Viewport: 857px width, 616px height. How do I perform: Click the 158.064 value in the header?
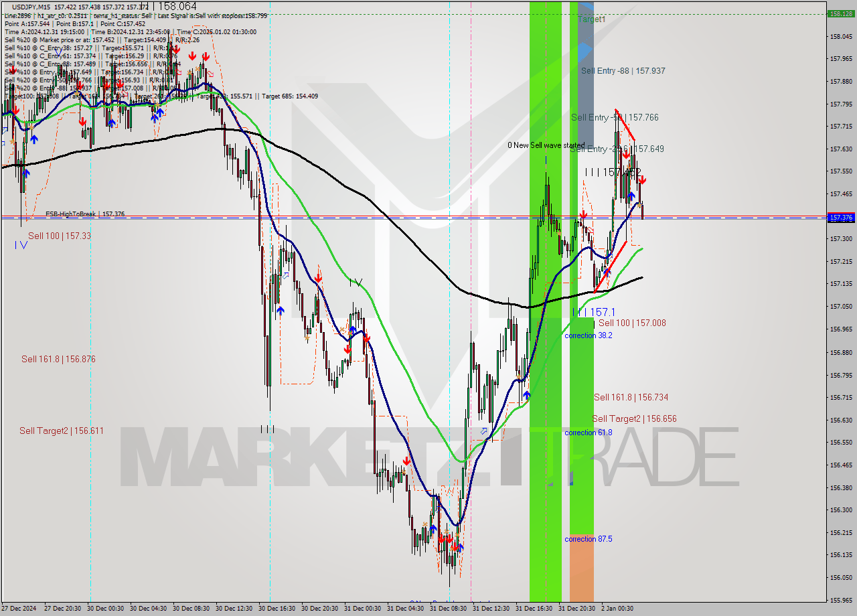177,6
